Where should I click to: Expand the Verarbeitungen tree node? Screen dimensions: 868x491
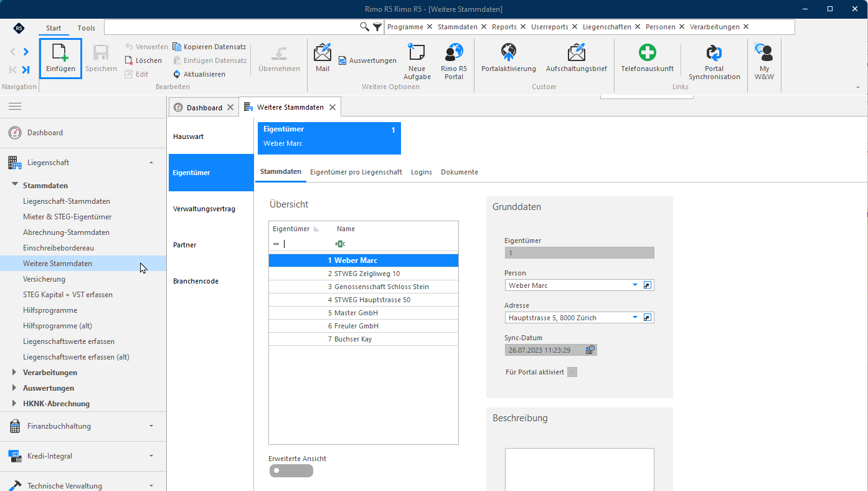pos(15,372)
